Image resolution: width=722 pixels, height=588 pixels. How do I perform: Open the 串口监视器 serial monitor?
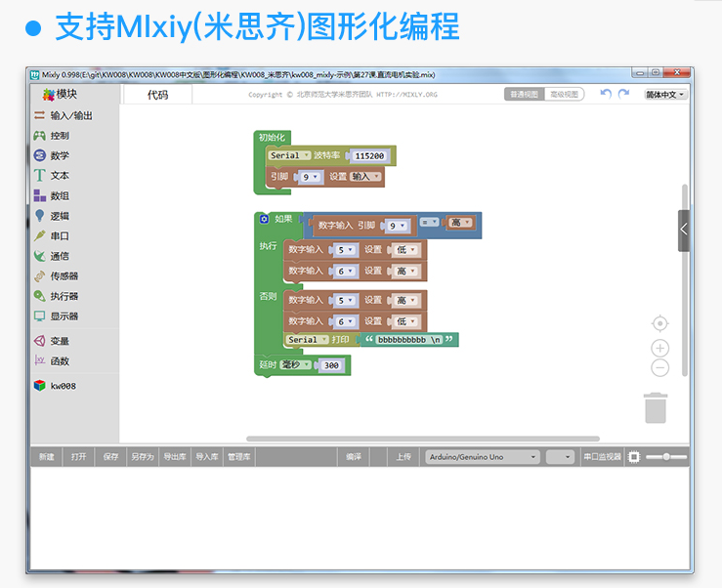[x=602, y=457]
